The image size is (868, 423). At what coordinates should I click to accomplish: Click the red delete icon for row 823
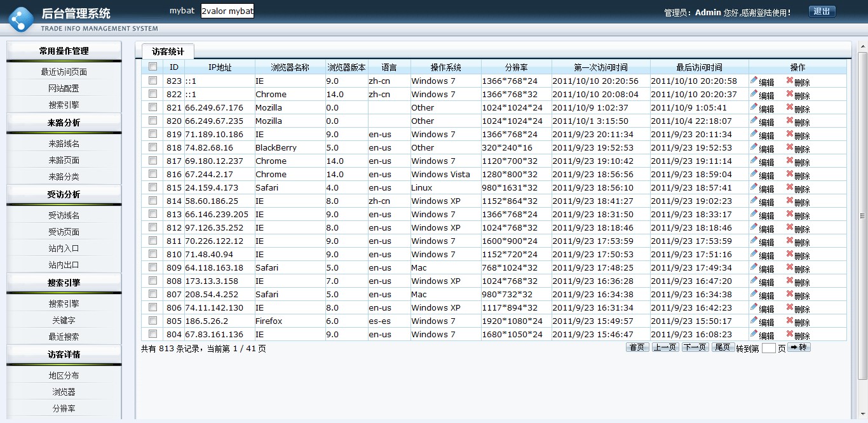click(x=790, y=80)
